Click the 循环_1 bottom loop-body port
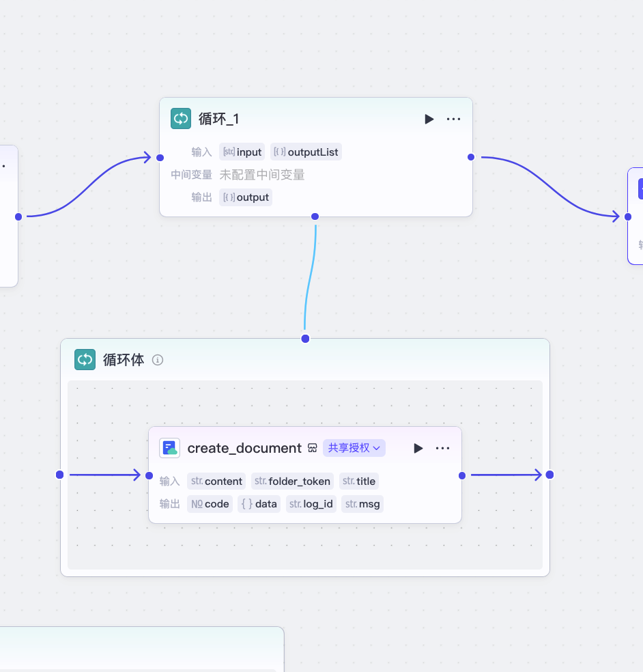The image size is (643, 672). (315, 216)
